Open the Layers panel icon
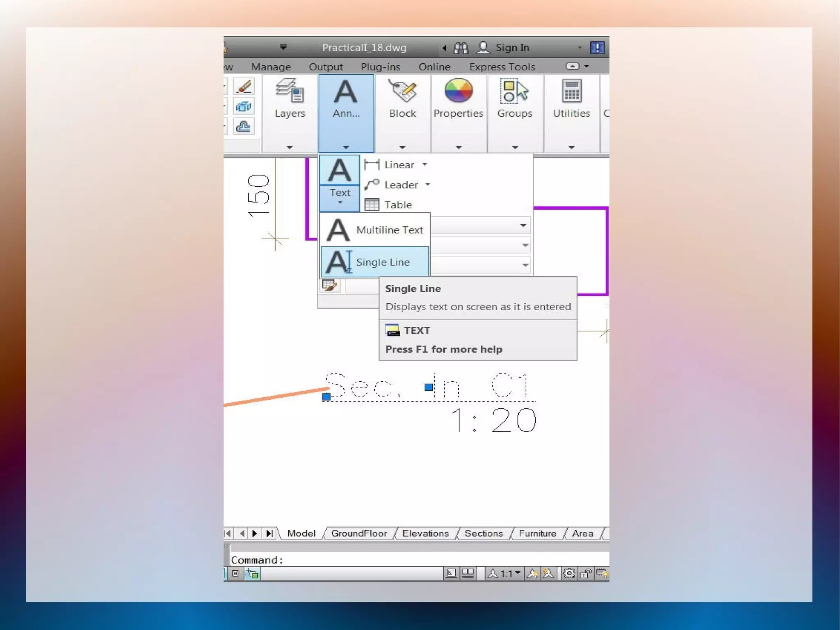The width and height of the screenshot is (840, 630). pyautogui.click(x=290, y=91)
